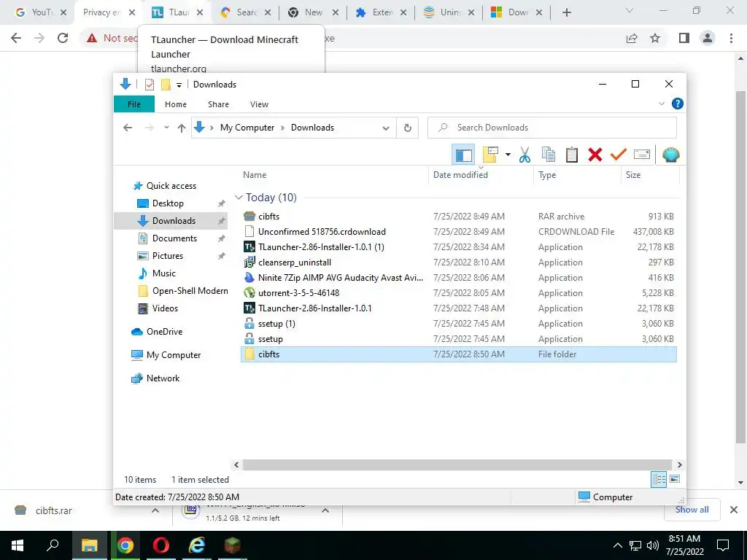Expand the ribbon with the chevron
Screen dimensions: 747x560
click(661, 104)
